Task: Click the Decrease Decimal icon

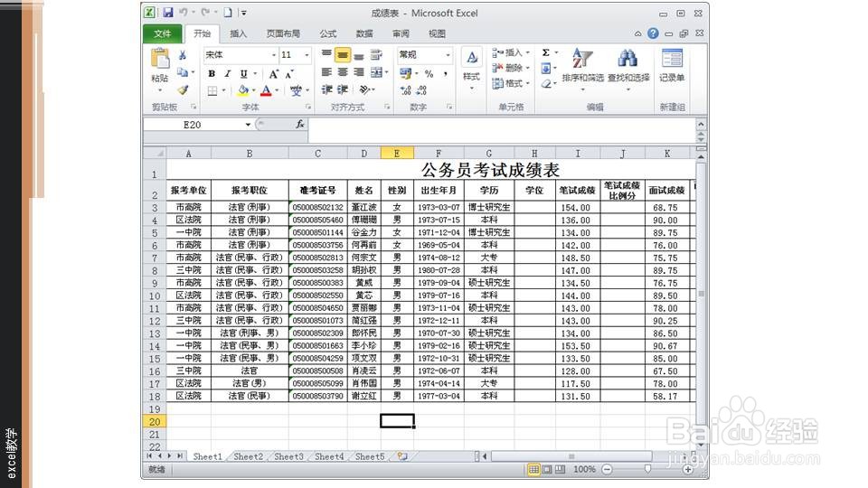Action: click(422, 90)
